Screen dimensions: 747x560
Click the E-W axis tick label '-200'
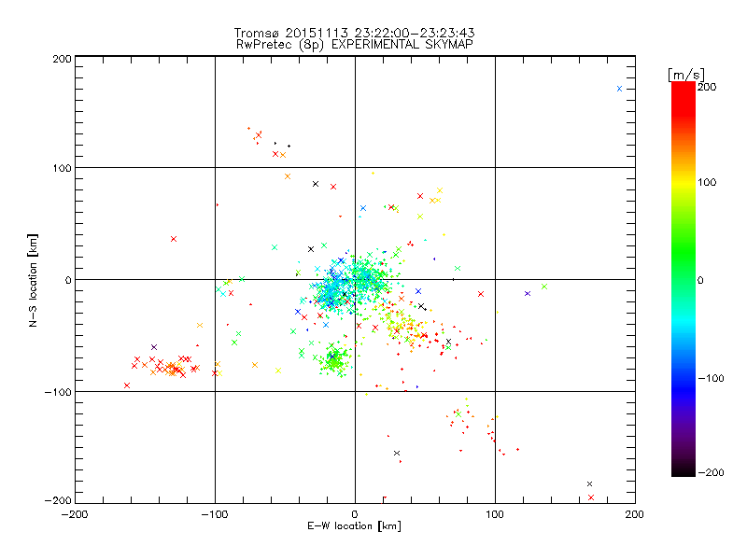tap(75, 514)
